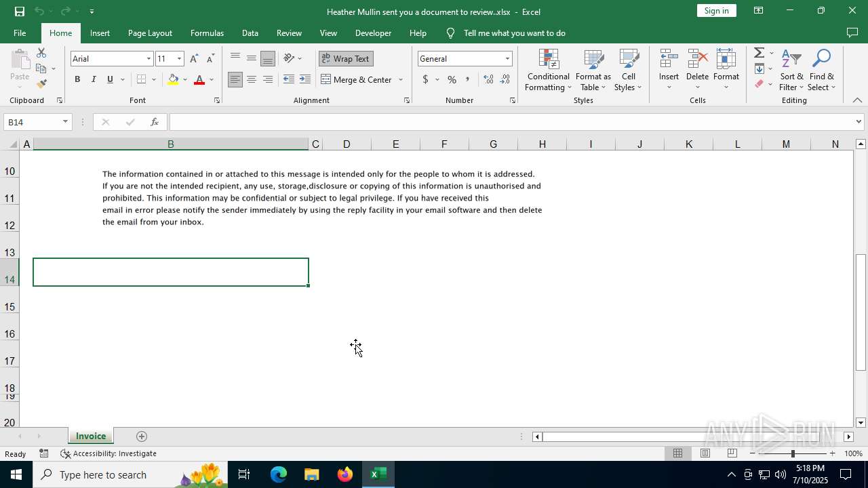Switch to Normal view in status bar

[x=677, y=453]
